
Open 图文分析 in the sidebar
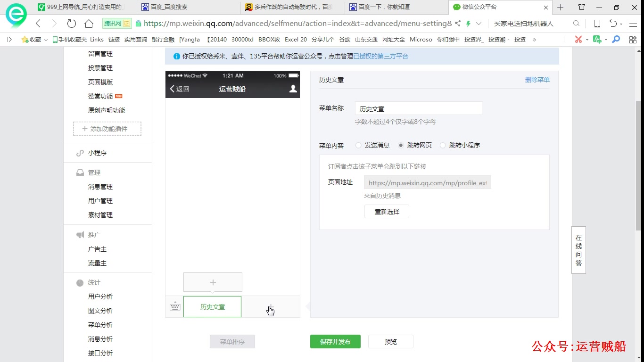tap(100, 311)
